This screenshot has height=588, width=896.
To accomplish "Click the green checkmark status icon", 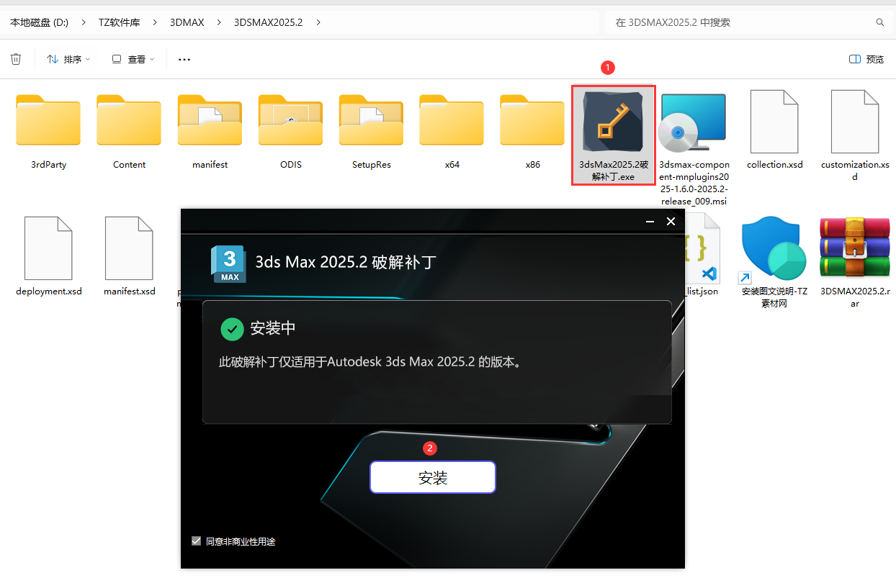I will [232, 329].
